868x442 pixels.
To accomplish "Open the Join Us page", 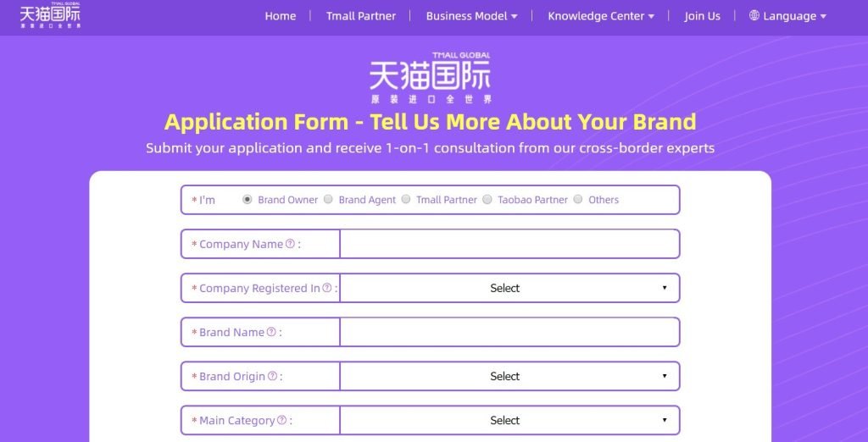I will click(702, 16).
